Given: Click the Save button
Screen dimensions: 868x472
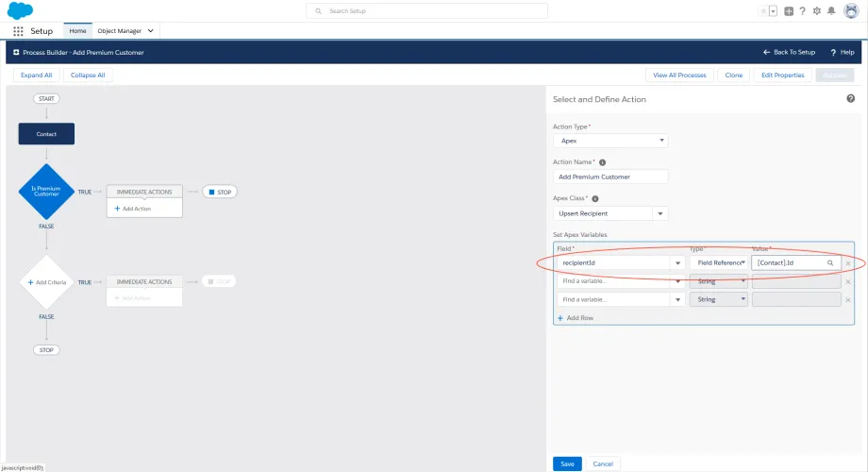Looking at the screenshot, I should pyautogui.click(x=567, y=464).
